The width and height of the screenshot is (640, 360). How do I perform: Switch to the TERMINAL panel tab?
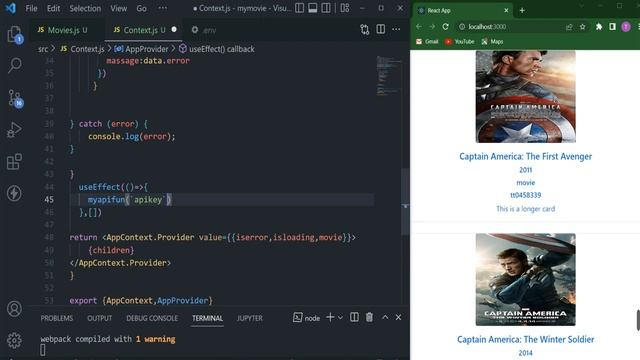207,318
